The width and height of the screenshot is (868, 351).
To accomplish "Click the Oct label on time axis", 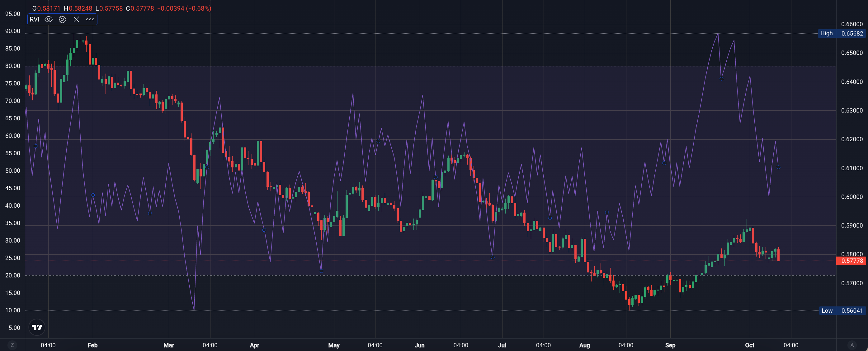I will point(750,345).
